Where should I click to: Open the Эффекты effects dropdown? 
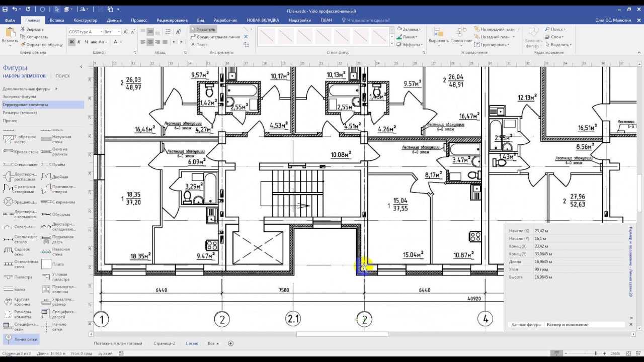[410, 44]
